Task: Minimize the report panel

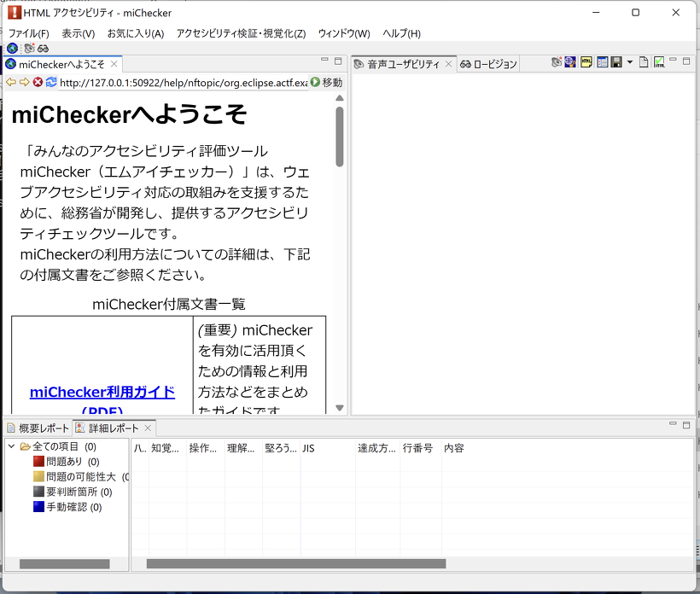Action: tap(673, 423)
